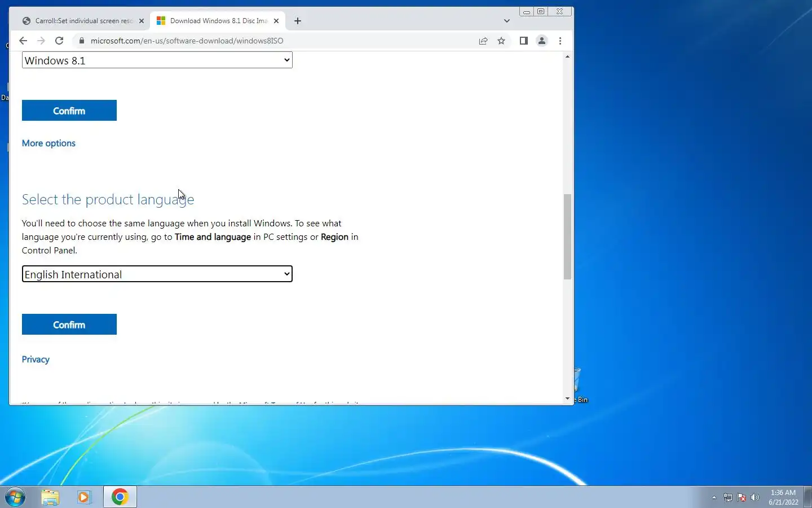
Task: Close the Download Windows 8.1 tab
Action: (276, 21)
